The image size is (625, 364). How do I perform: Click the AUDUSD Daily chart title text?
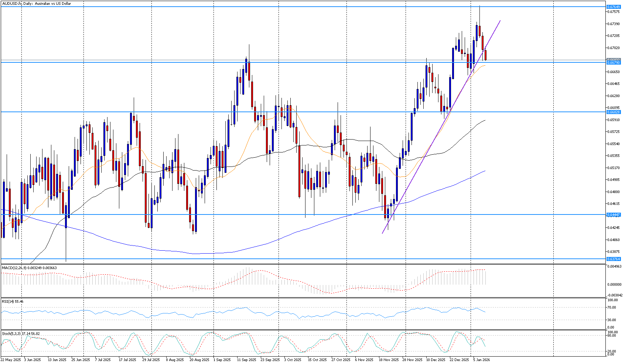[x=36, y=4]
